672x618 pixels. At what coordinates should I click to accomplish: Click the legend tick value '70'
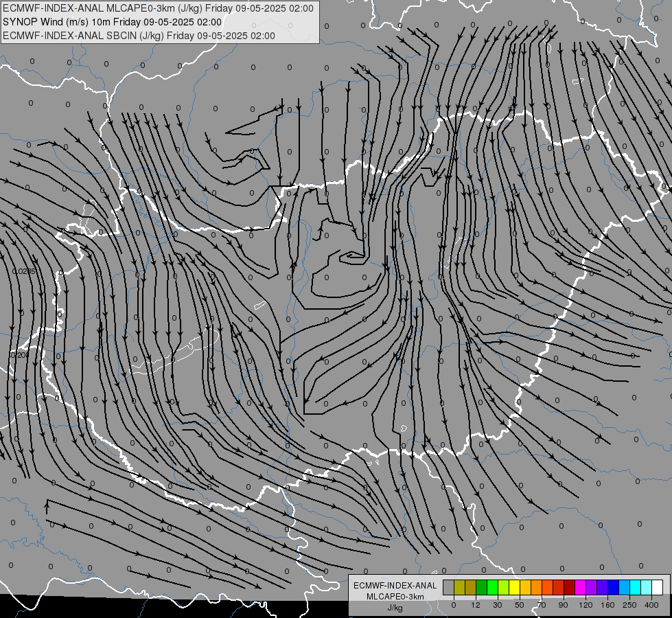pos(542,605)
